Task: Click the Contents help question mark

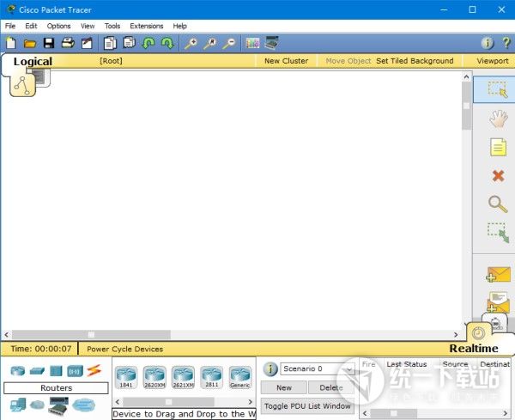Action: pyautogui.click(x=506, y=43)
